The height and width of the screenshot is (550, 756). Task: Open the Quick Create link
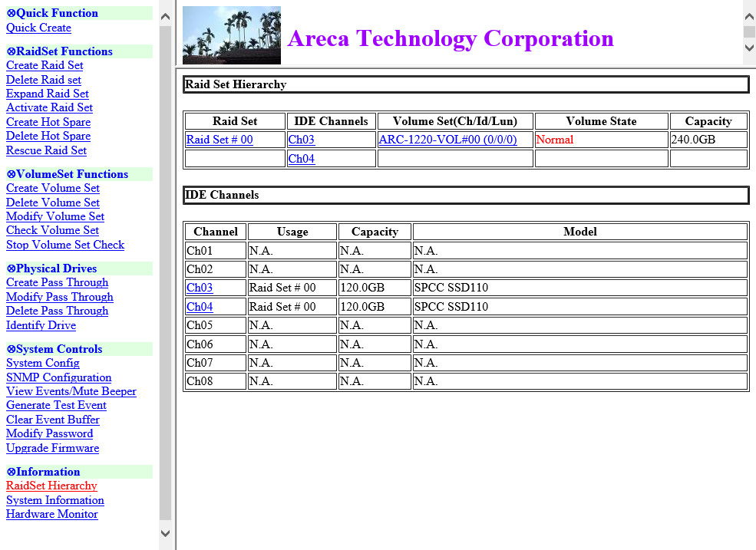(x=38, y=28)
